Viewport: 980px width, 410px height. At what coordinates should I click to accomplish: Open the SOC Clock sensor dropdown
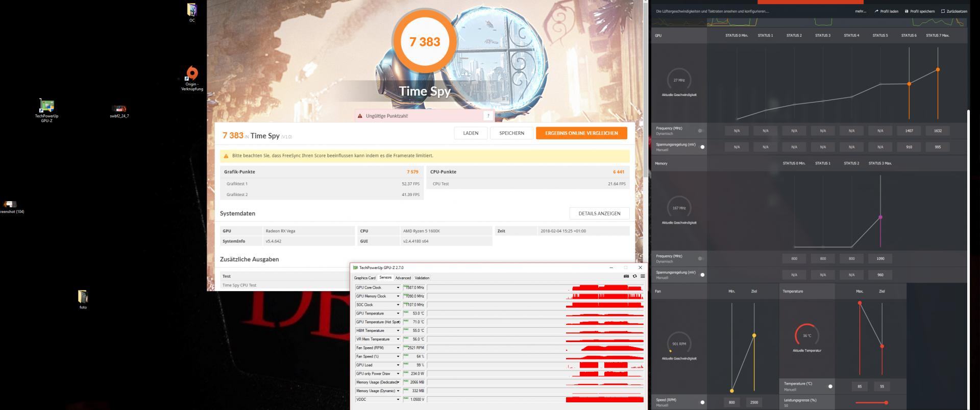click(x=398, y=305)
